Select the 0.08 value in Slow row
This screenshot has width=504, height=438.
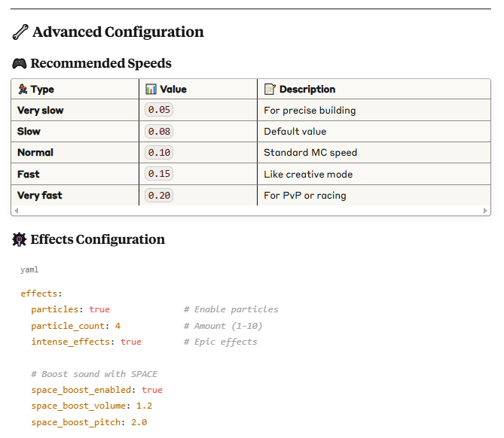click(160, 131)
